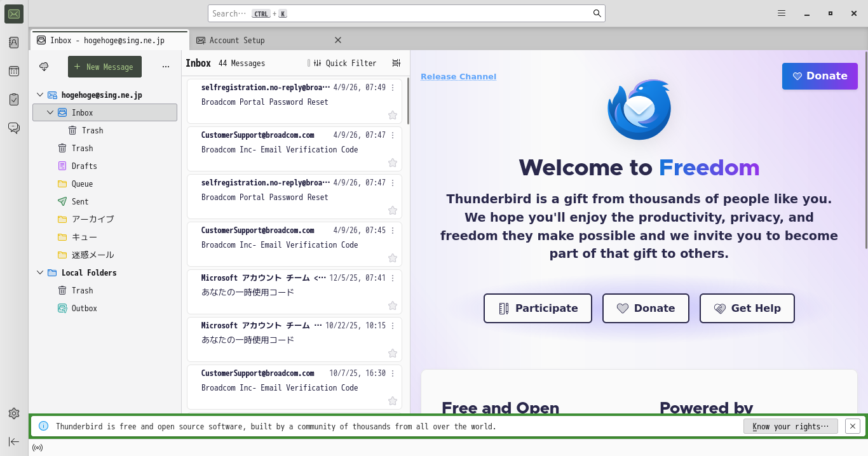Open the Release Channel link
868x456 pixels.
tap(458, 77)
